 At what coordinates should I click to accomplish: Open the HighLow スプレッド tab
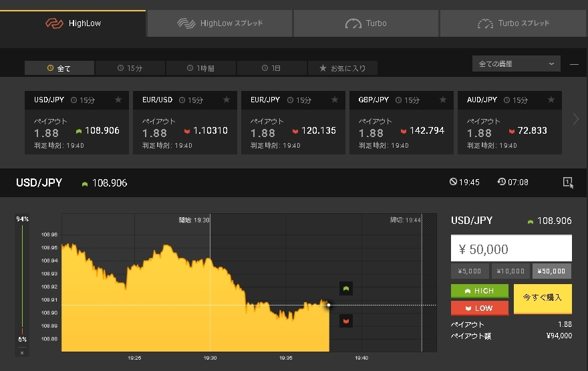[x=220, y=23]
